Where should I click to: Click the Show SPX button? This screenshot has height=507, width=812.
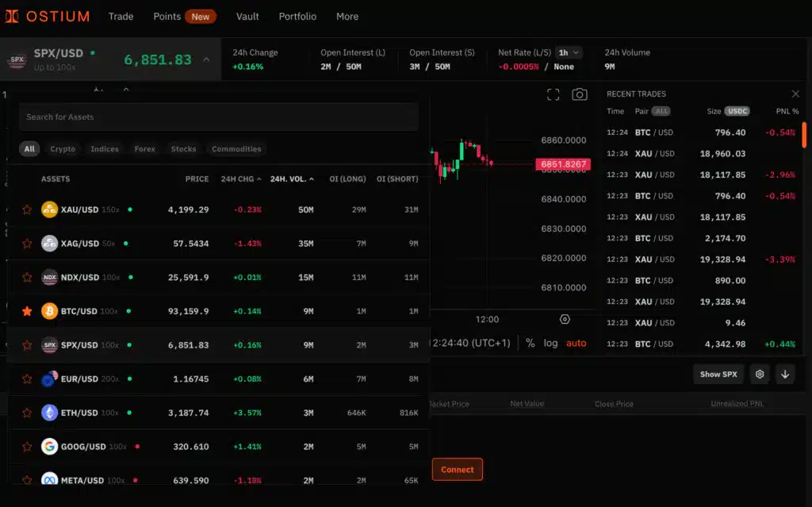coord(718,373)
